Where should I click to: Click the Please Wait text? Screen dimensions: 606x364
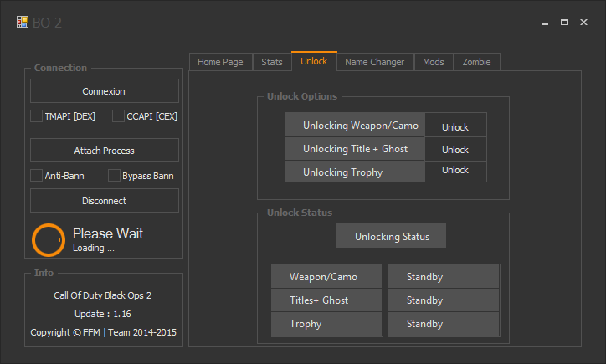[x=108, y=233]
